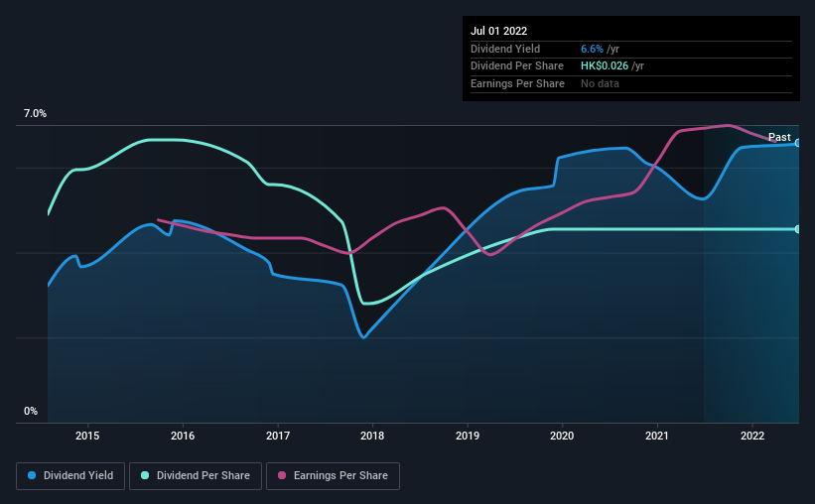The image size is (815, 504).
Task: Click the HK$0.026 dividend per share value
Action: click(605, 66)
